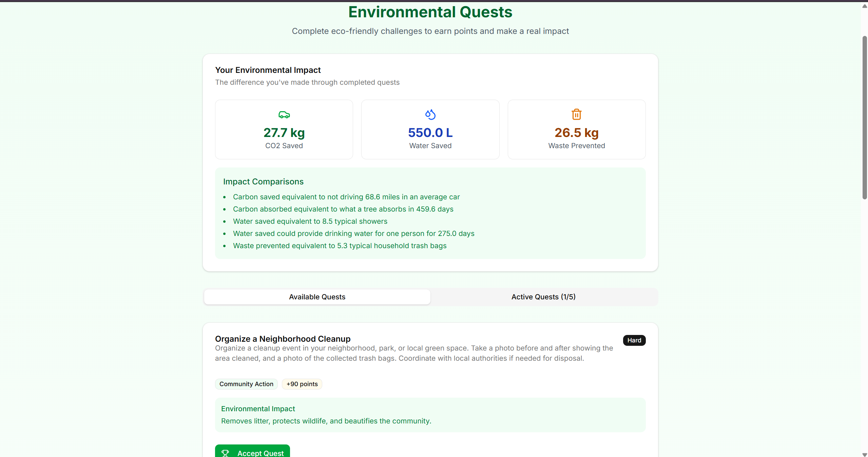Click the Organize a Neighborhood Cleanup title

(283, 339)
